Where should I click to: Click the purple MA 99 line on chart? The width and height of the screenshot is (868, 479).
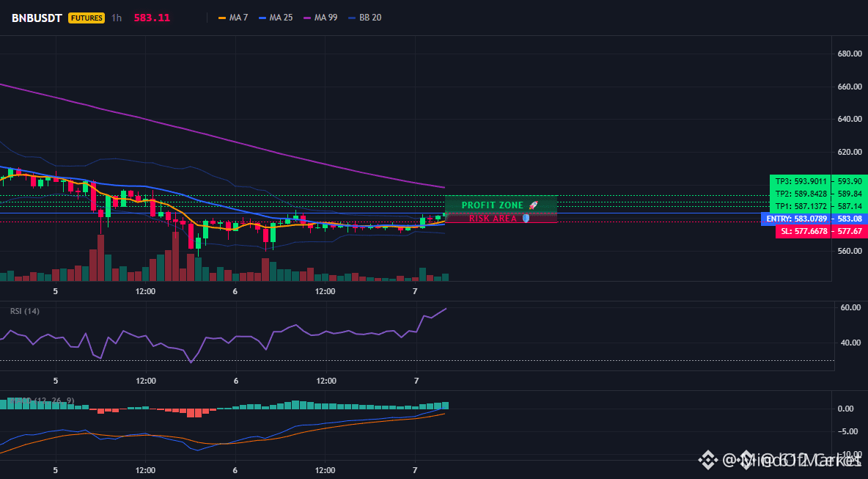click(x=221, y=139)
